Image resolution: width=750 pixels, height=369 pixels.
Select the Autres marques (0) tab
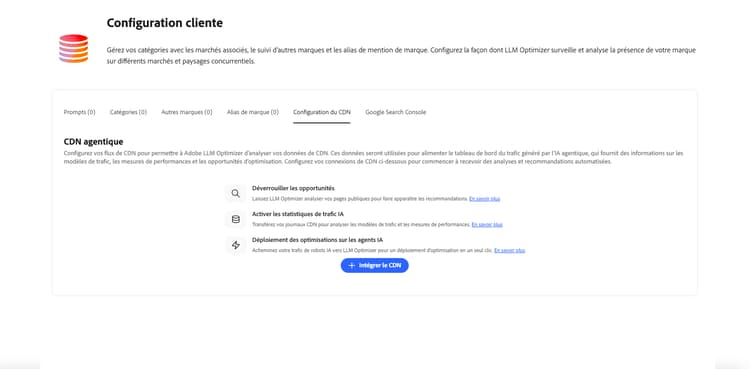187,112
